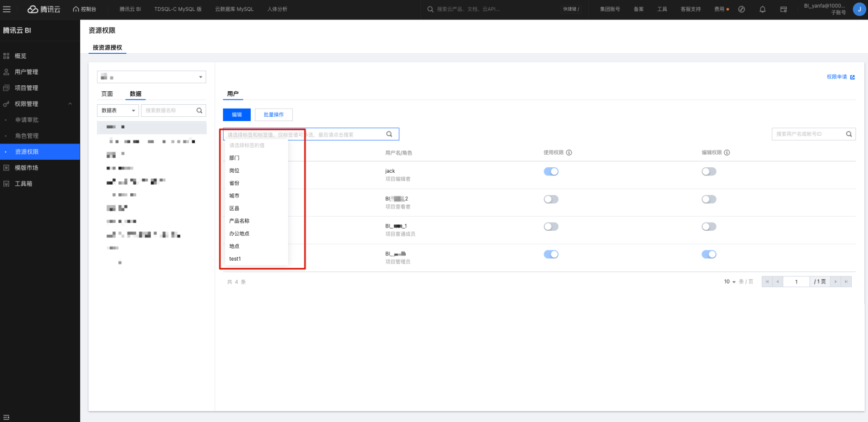Screen dimensions: 868x422
Task: Toggle edit permission for jack
Action: [709, 172]
